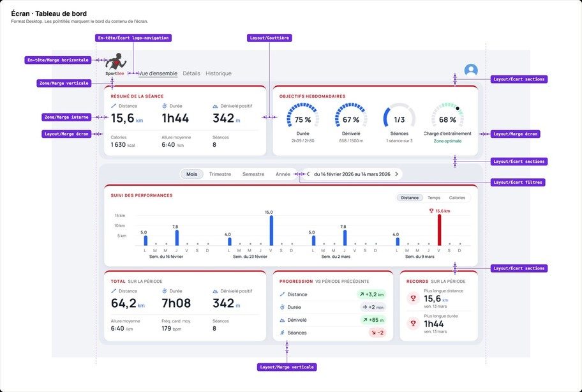Switch the performance chart to Temps
Viewport: 582px width, 392px height.
(434, 198)
